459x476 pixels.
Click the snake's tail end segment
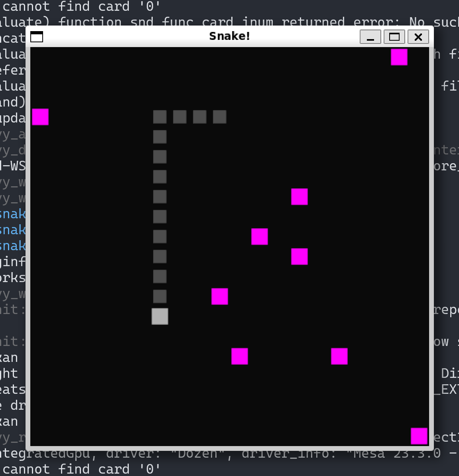pos(220,117)
